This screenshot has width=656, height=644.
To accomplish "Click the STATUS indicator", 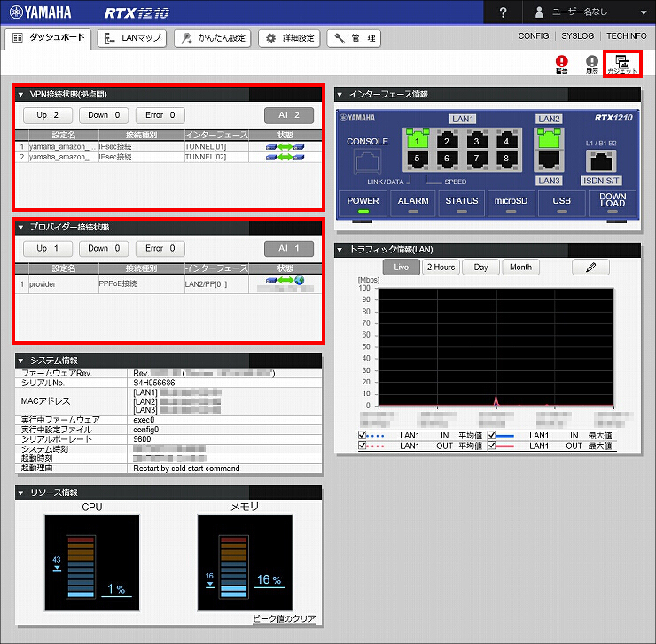I will (x=462, y=204).
